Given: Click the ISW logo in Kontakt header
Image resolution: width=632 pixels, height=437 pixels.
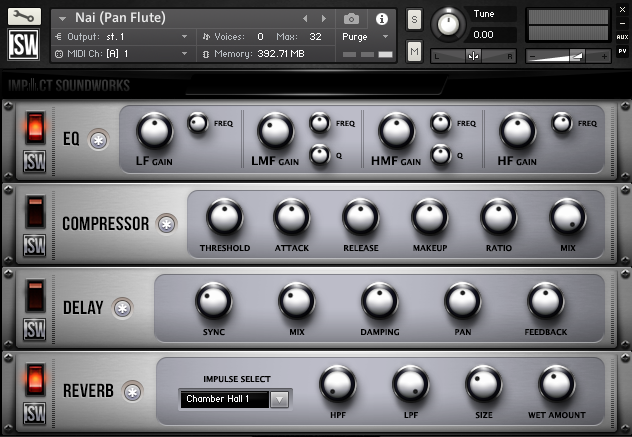Looking at the screenshot, I should pyautogui.click(x=24, y=44).
